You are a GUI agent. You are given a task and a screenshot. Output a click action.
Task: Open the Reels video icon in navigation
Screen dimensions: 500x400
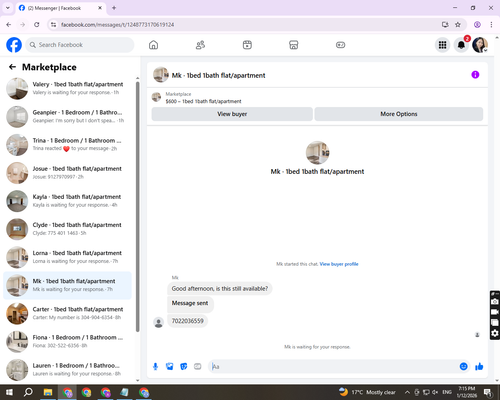click(x=247, y=45)
